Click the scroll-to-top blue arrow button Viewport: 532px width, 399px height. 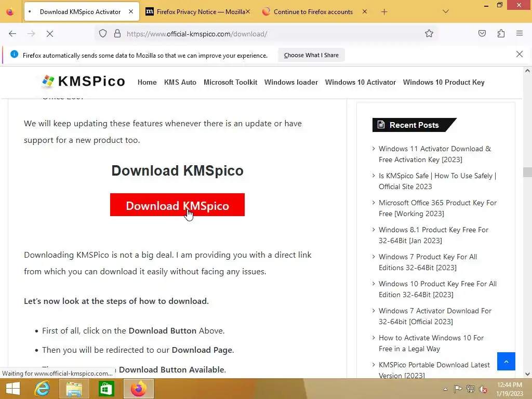point(506,362)
